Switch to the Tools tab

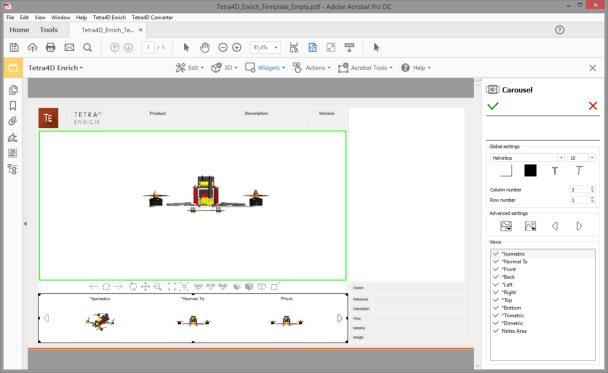[x=49, y=30]
